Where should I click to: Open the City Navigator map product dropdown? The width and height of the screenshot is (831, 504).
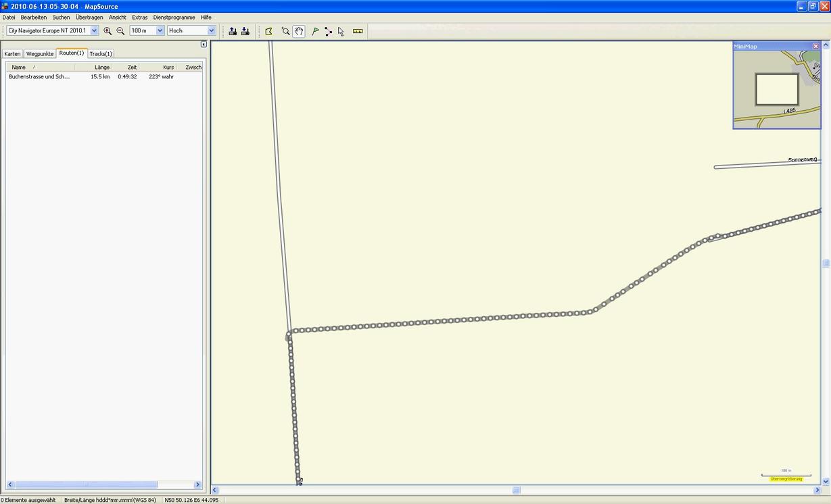[x=94, y=30]
